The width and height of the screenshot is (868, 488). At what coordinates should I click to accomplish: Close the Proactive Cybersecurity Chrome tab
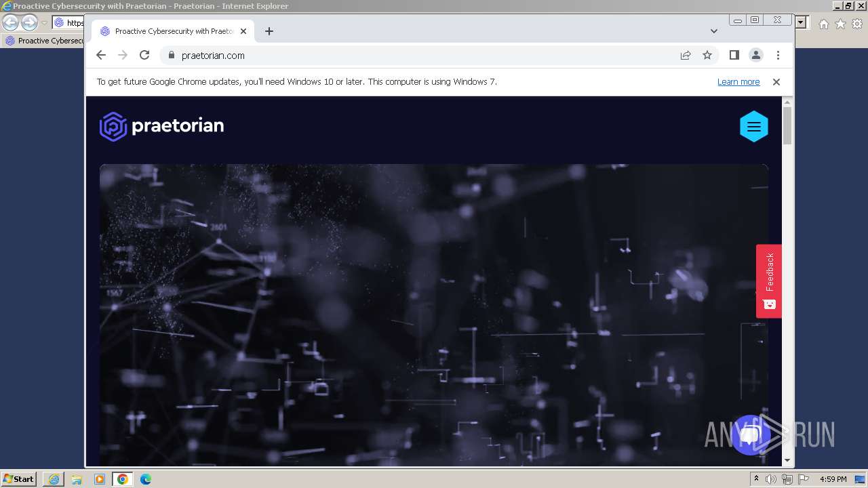pyautogui.click(x=243, y=31)
